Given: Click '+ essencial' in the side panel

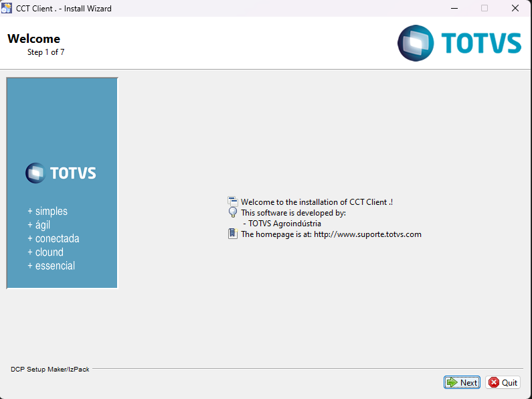Looking at the screenshot, I should click(x=52, y=266).
